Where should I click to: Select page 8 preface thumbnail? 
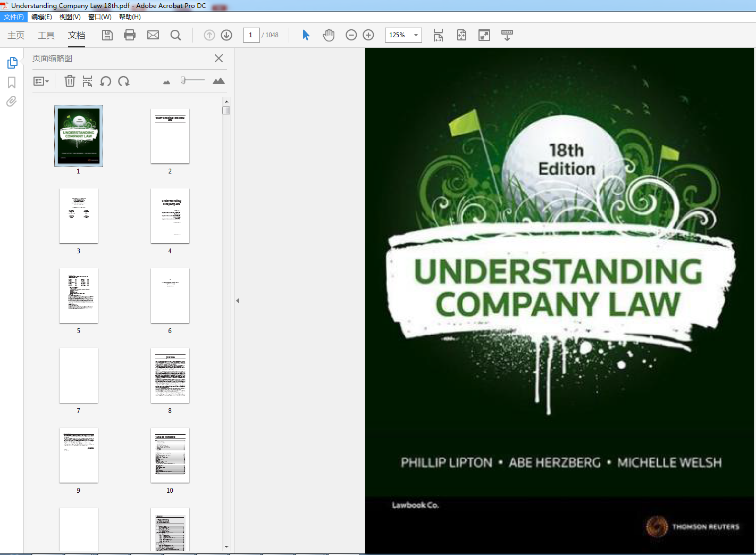click(x=170, y=375)
